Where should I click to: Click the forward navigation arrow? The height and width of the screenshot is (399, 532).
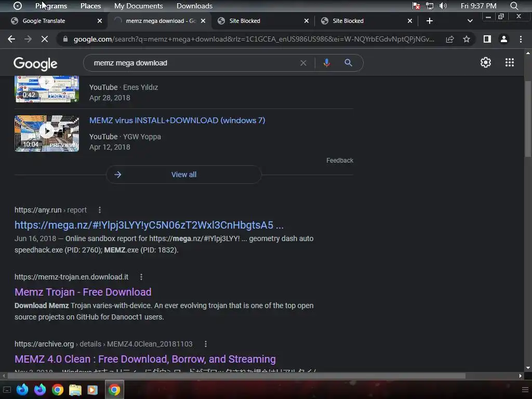coord(28,39)
